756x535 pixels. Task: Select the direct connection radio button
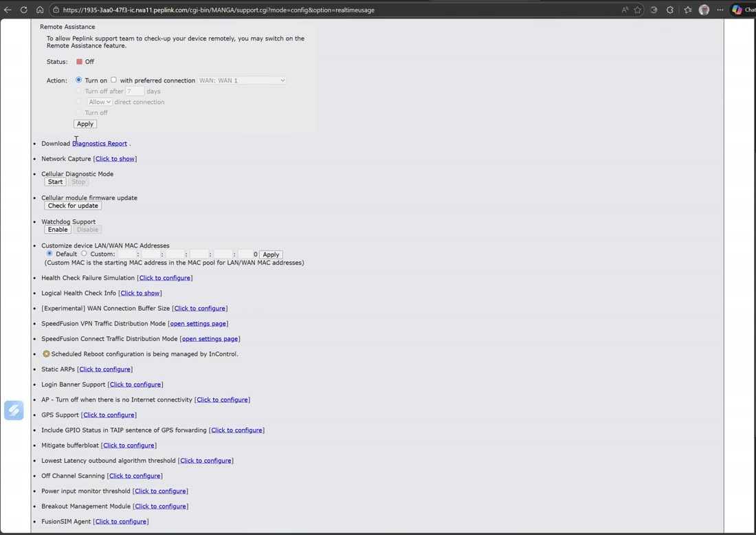[x=78, y=102]
